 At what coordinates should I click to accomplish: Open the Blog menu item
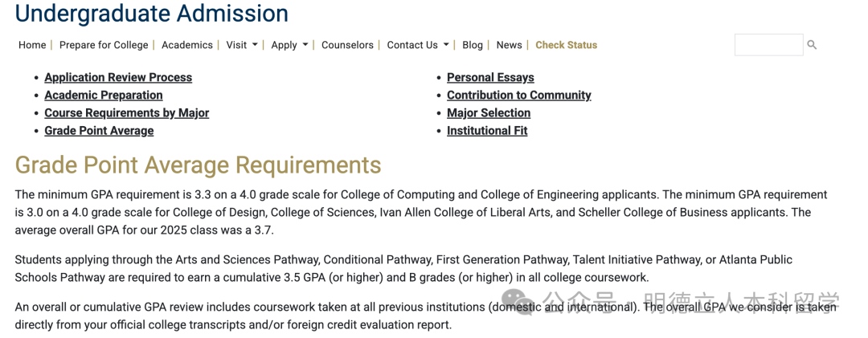click(x=473, y=45)
